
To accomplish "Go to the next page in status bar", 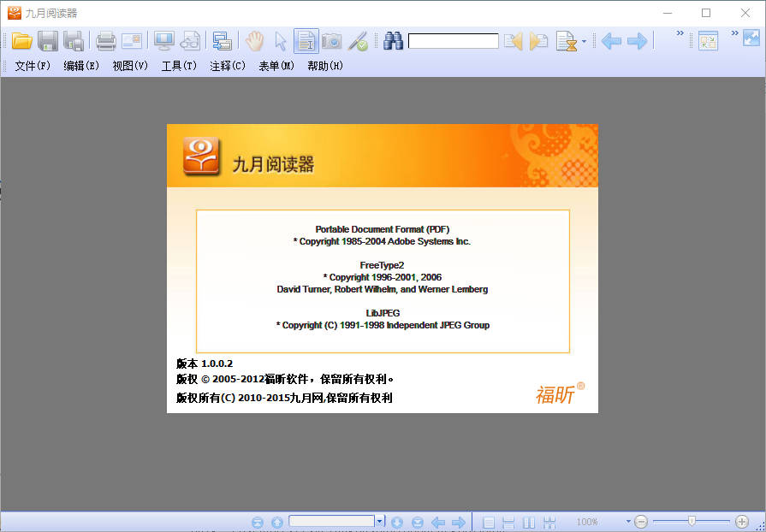I will 396,523.
